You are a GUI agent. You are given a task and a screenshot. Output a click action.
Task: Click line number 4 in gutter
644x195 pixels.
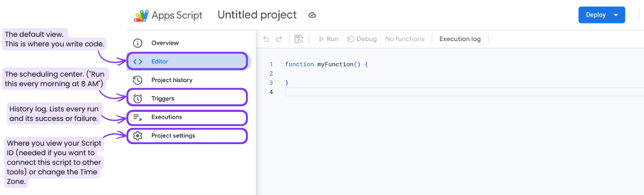[271, 92]
